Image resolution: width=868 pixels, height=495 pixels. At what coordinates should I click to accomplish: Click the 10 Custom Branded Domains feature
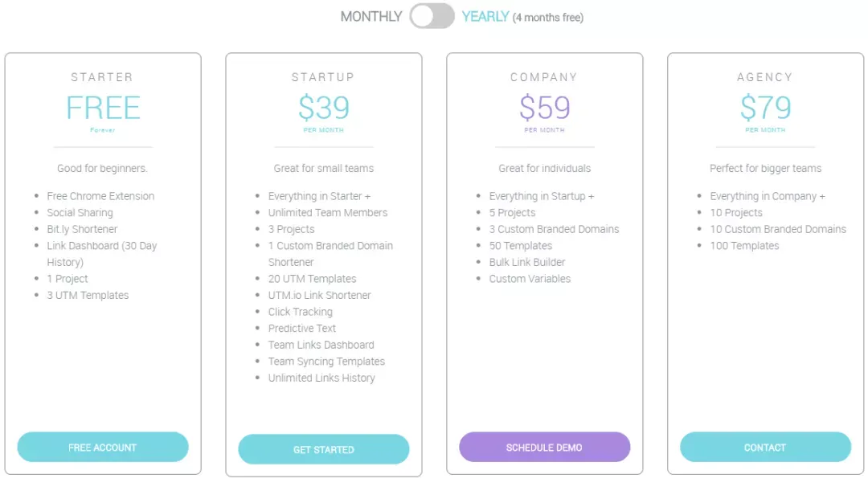point(778,229)
